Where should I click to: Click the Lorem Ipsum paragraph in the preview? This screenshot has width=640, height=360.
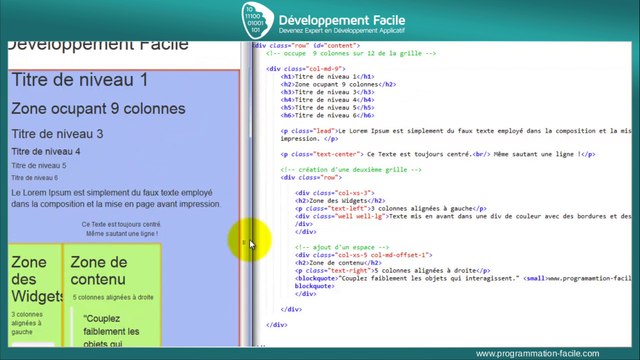click(116, 198)
